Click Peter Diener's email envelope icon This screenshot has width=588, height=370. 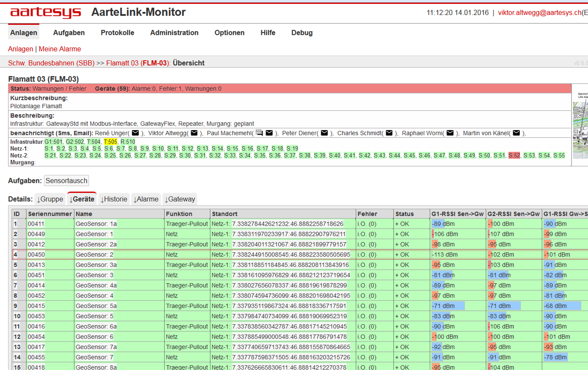click(x=324, y=133)
